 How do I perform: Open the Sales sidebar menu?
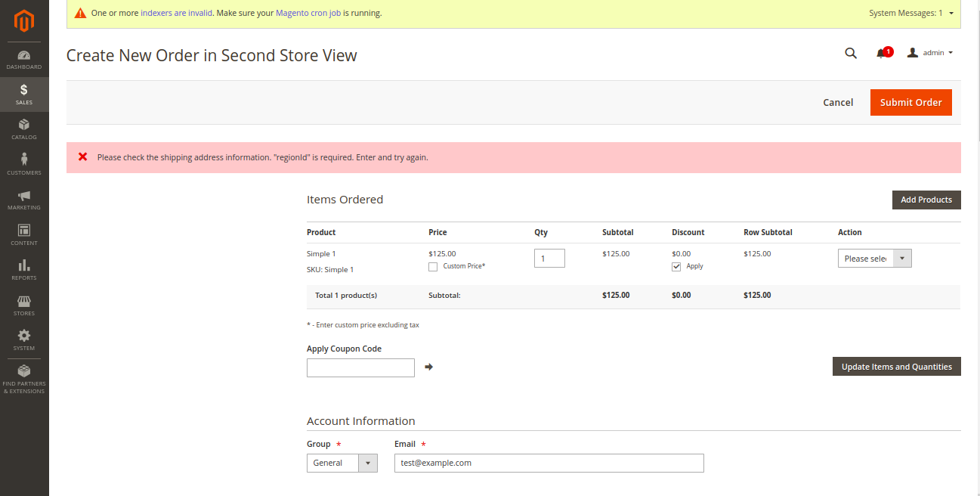(24, 95)
